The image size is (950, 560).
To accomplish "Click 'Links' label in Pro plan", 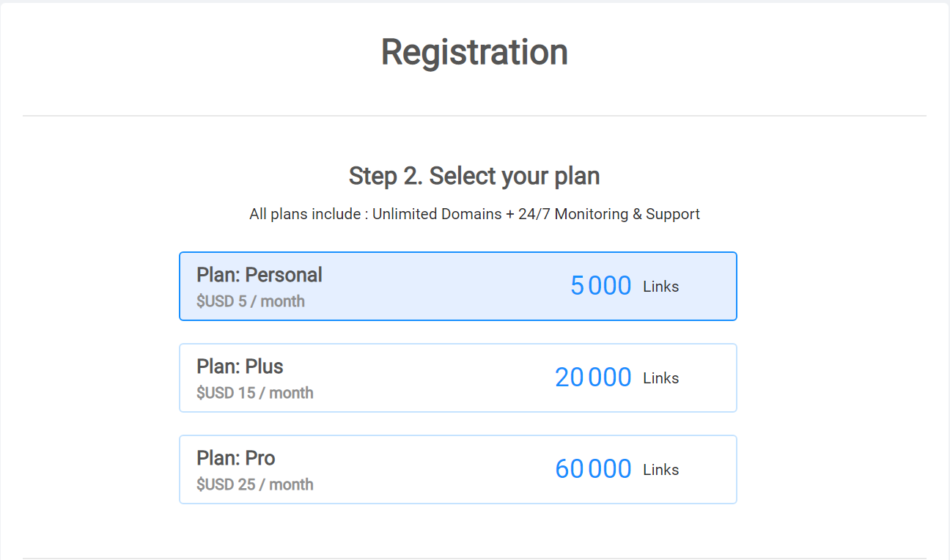I will [661, 470].
